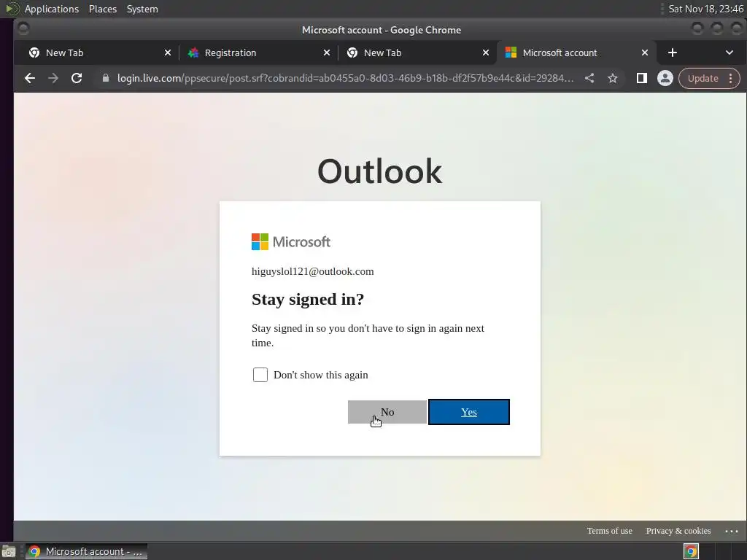
Task: Open the footer more options ellipsis
Action: tap(731, 531)
